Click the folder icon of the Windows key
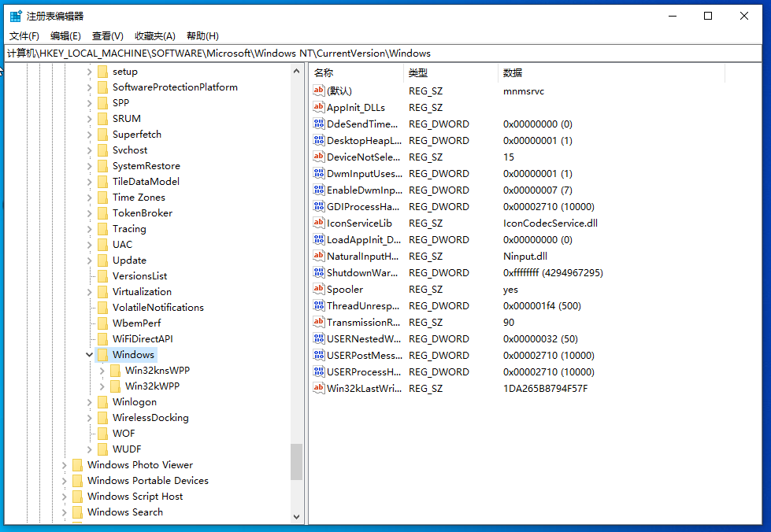771x532 pixels. [102, 355]
